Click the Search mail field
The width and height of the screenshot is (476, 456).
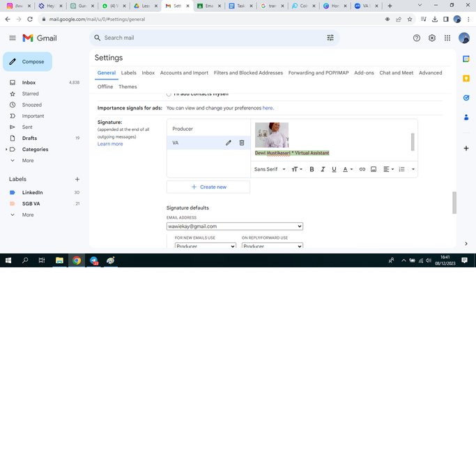tap(213, 38)
